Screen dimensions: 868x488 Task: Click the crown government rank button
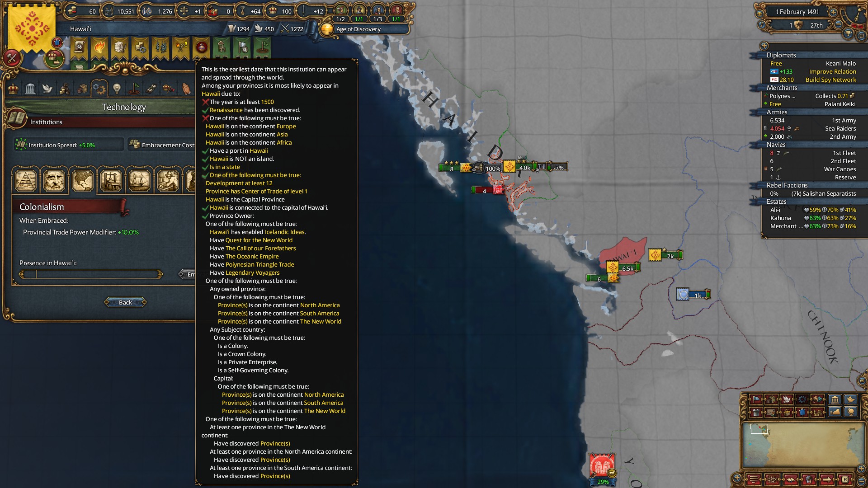(54, 58)
